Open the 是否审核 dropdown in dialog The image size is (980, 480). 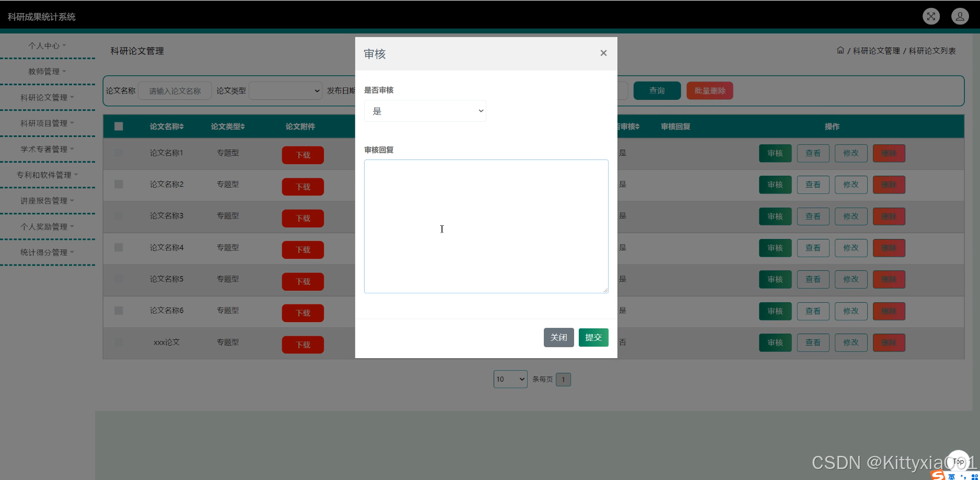[425, 111]
